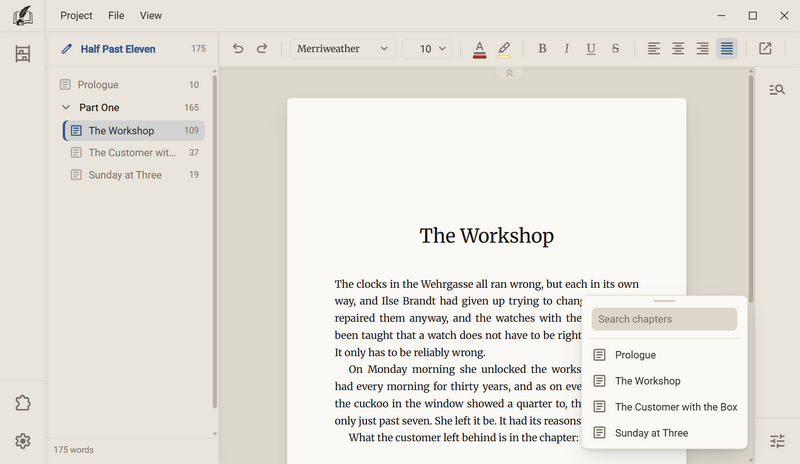Open the Project menu

pos(76,15)
